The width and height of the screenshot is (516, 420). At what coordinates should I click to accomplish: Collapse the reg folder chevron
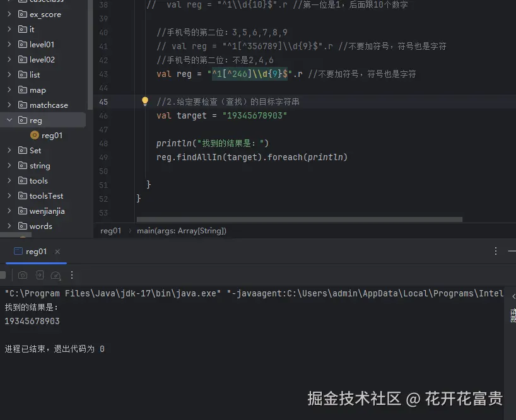tap(9, 120)
